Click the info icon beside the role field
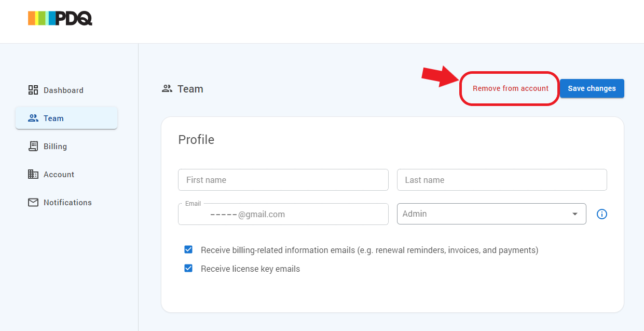The image size is (644, 331). (601, 214)
